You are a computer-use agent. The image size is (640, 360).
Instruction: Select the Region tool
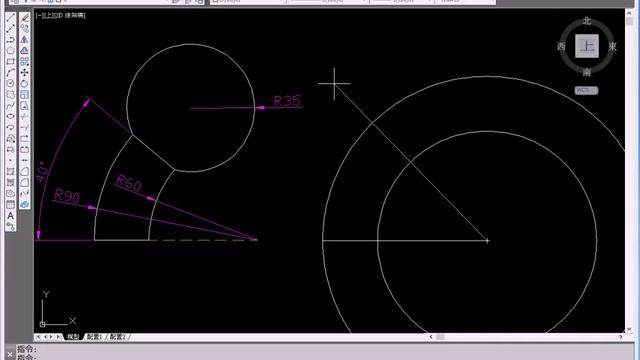click(x=11, y=193)
